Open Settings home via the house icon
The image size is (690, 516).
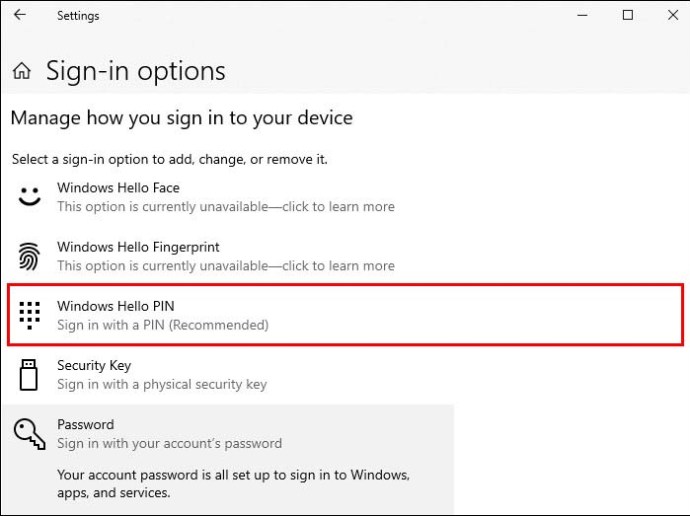(x=22, y=70)
